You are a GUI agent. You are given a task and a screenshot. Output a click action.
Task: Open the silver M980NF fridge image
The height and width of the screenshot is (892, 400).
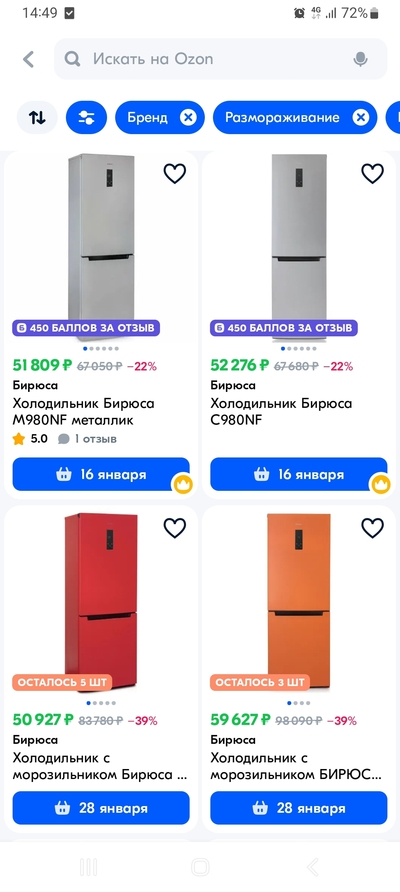pyautogui.click(x=101, y=246)
